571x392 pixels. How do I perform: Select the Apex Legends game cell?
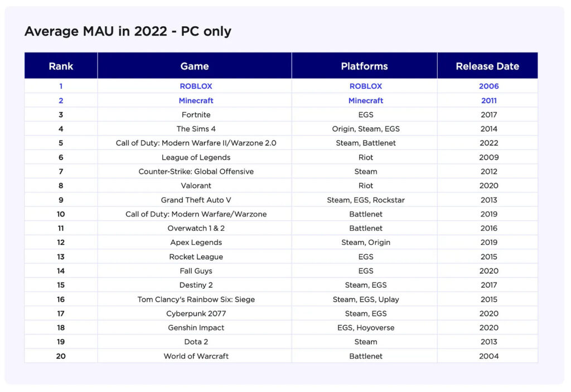(196, 243)
